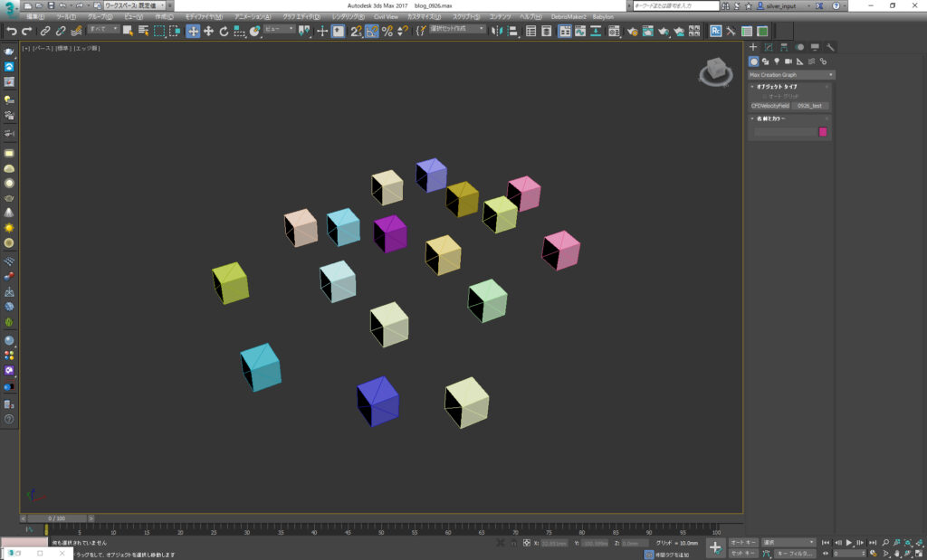The width and height of the screenshot is (927, 560).
Task: Click the Undo arrow in main toolbar
Action: (x=12, y=31)
